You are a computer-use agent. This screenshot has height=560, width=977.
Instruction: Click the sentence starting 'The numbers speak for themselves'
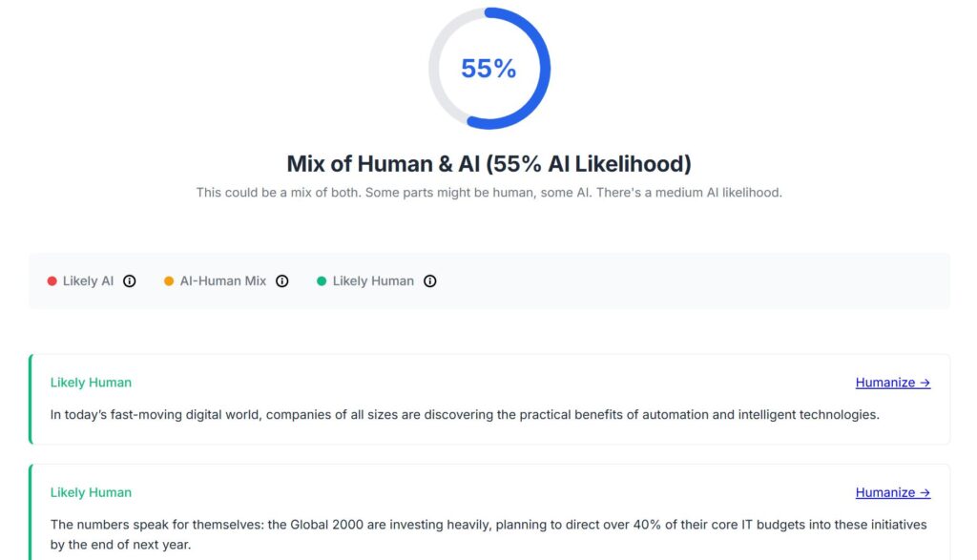[x=488, y=534]
